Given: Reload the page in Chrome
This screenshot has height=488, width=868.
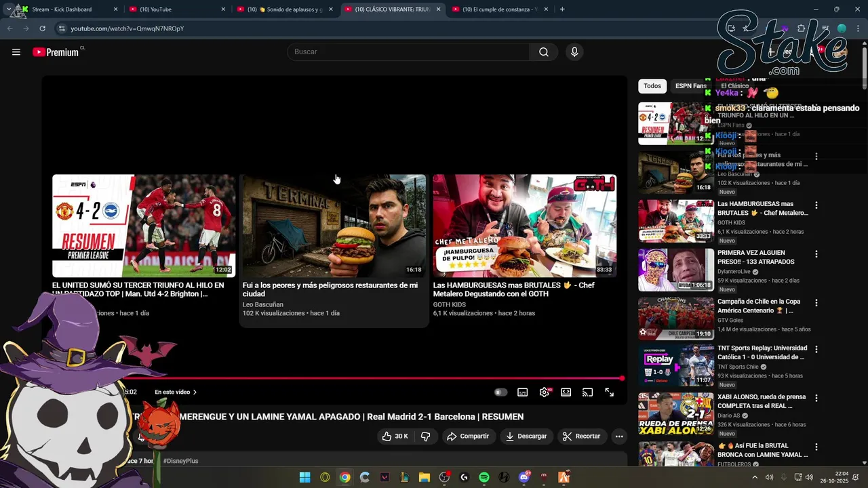Looking at the screenshot, I should pyautogui.click(x=42, y=28).
